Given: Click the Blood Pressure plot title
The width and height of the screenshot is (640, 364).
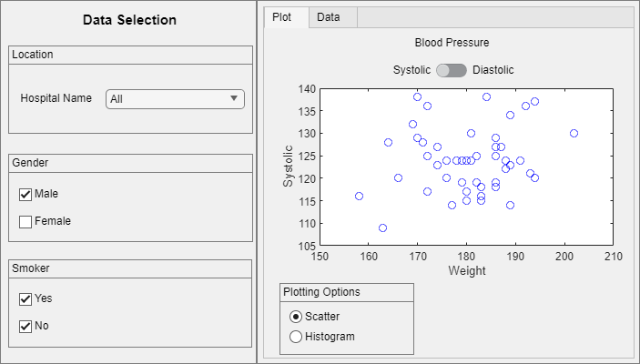Looking at the screenshot, I should (452, 43).
